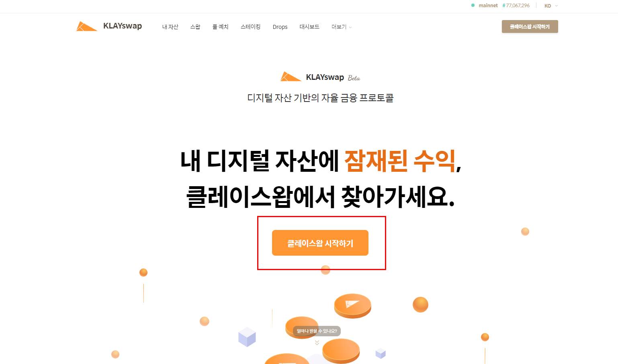618x364 pixels.
Task: Click the large orange sphere at right
Action: pyautogui.click(x=420, y=305)
